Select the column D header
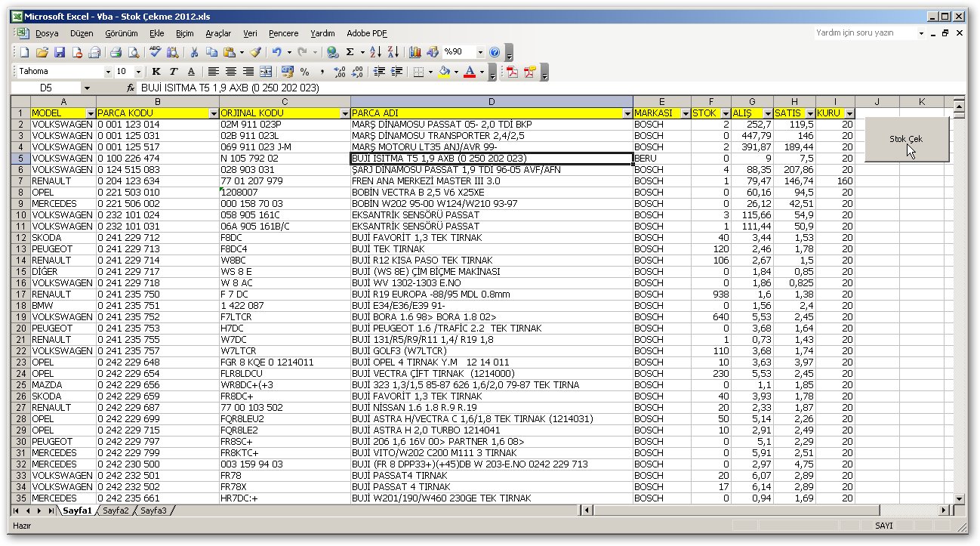Viewport: 980px width, 546px height. point(492,101)
